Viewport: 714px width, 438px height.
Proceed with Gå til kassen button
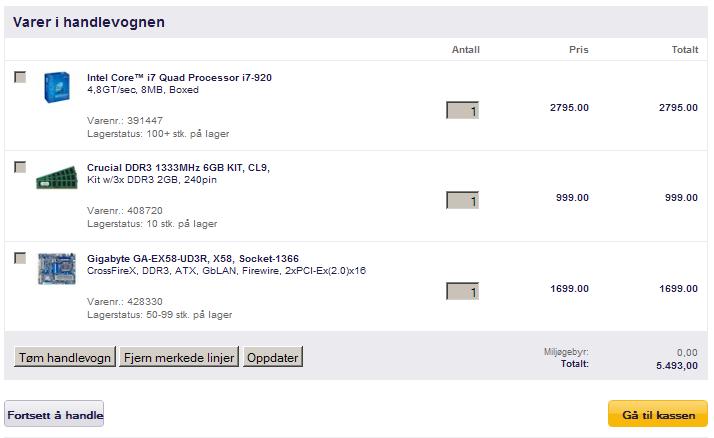(657, 414)
